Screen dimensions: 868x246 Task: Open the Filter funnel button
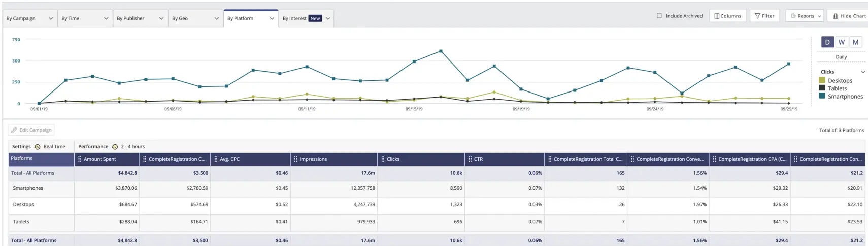(757, 16)
